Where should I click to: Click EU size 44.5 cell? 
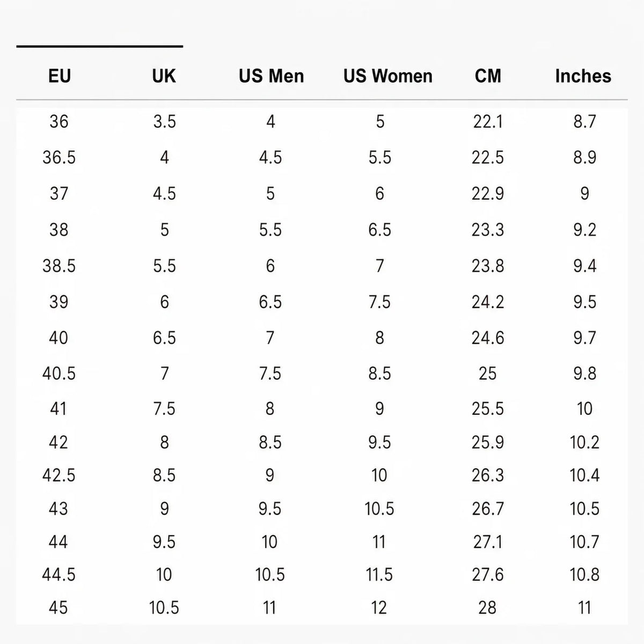(x=59, y=575)
